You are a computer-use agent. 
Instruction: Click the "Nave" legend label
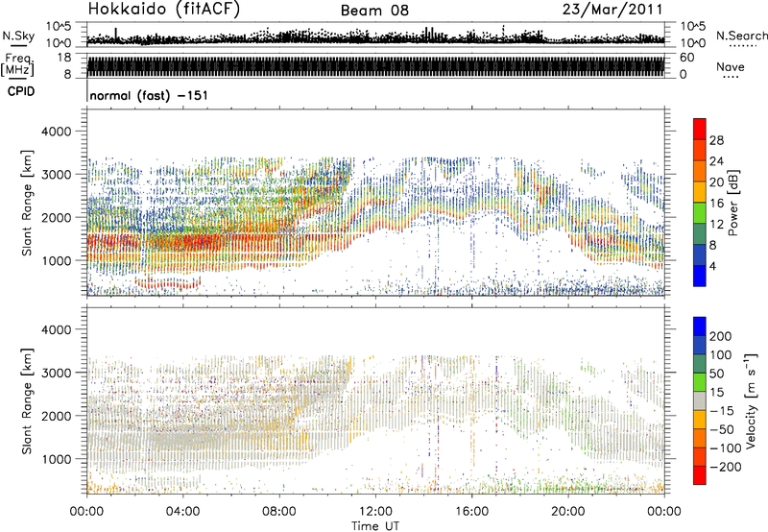tap(731, 66)
